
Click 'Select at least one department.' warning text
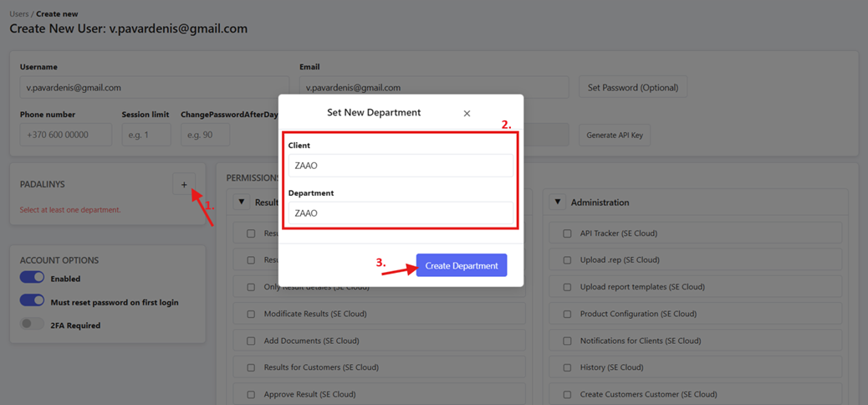tap(70, 210)
